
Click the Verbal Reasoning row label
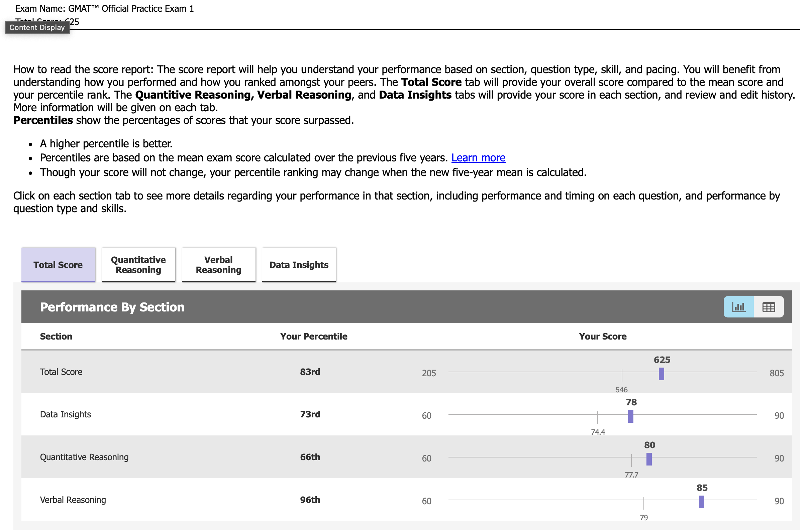point(73,500)
